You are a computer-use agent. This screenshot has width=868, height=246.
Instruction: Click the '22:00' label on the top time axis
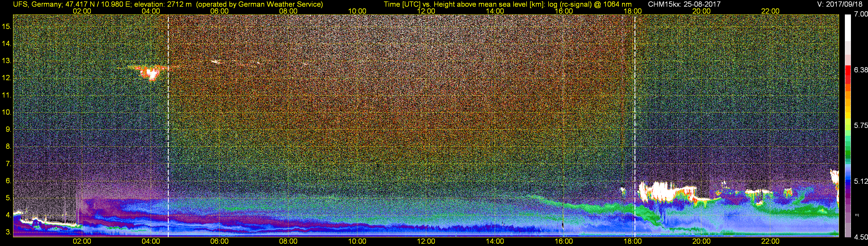[x=770, y=11]
